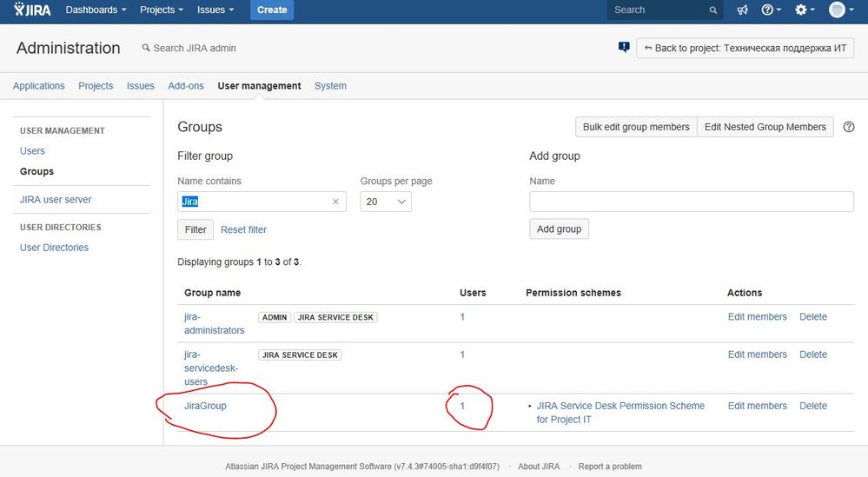Image resolution: width=868 pixels, height=477 pixels.
Task: Open User Directories link
Action: click(54, 248)
